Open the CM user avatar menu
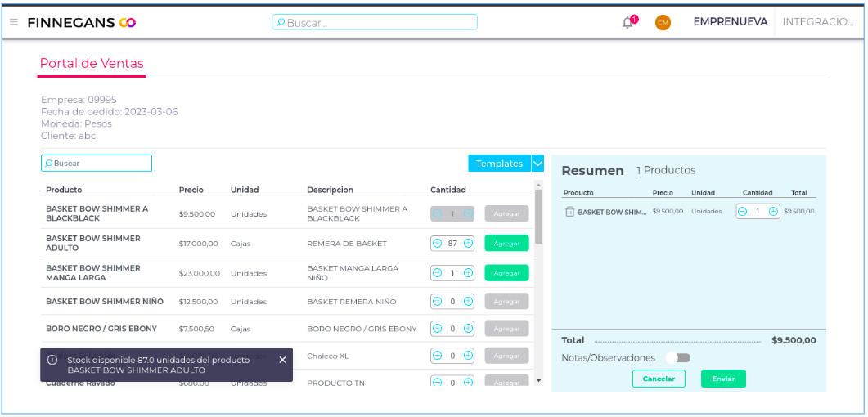This screenshot has height=417, width=868. (663, 23)
